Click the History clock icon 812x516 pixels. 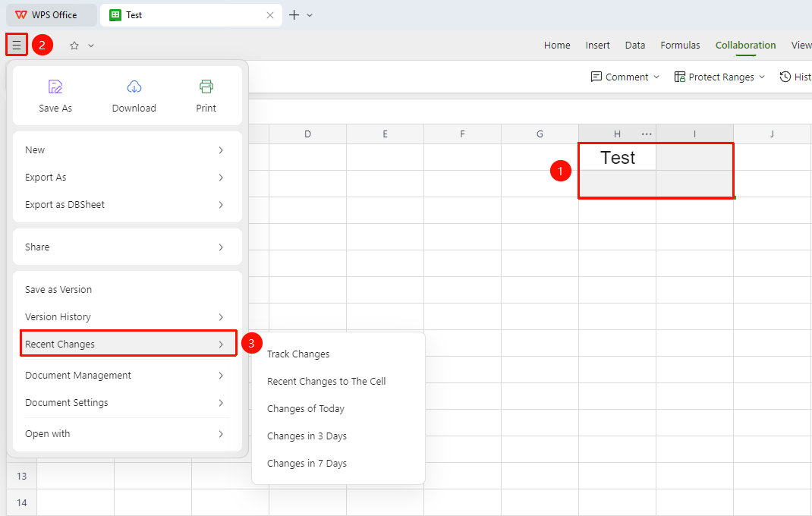[x=785, y=77]
